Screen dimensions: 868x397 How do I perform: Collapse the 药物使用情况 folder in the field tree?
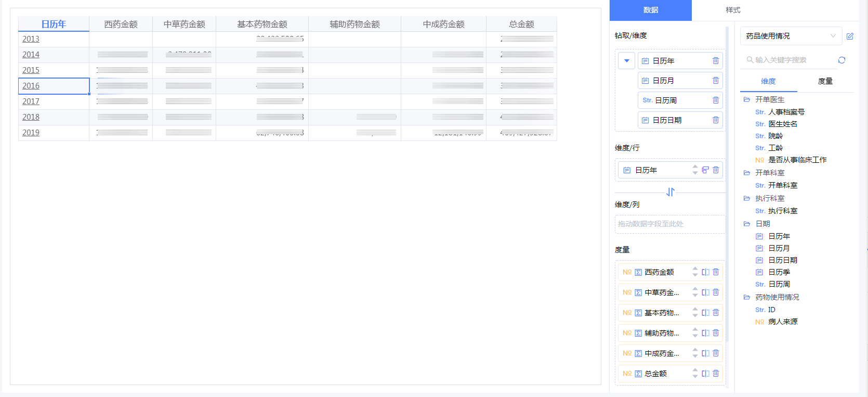point(747,297)
